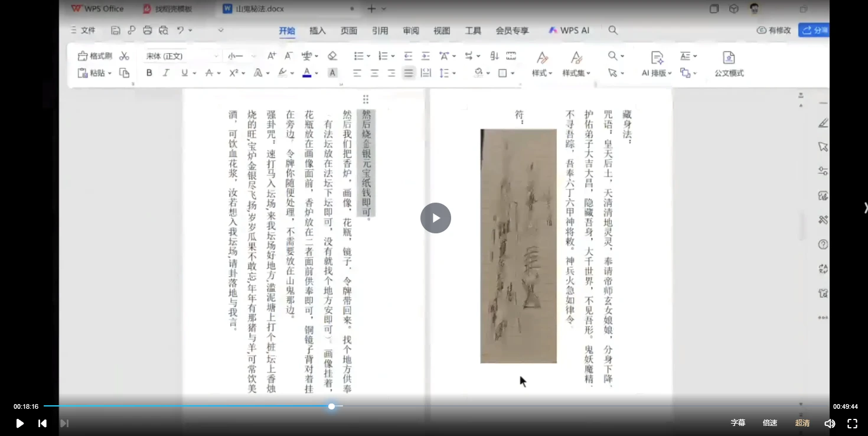Open the 审阅 ribbon tab
868x436 pixels.
[x=411, y=31]
